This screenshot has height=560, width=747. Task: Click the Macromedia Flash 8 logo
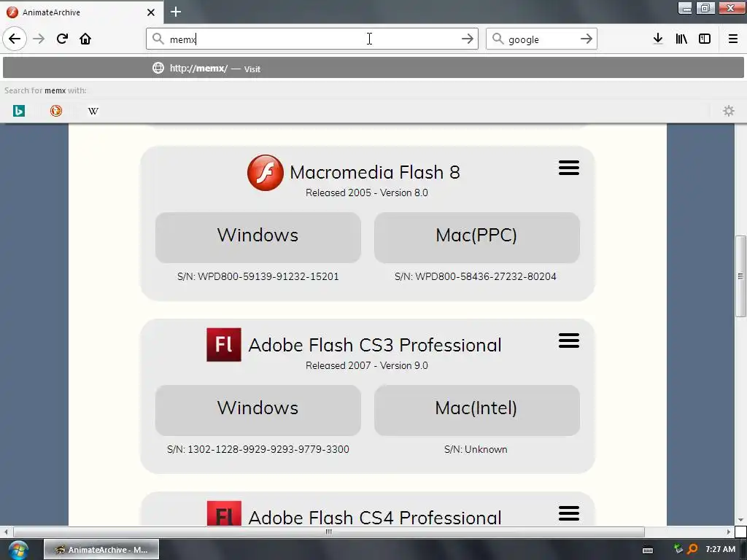tap(266, 172)
